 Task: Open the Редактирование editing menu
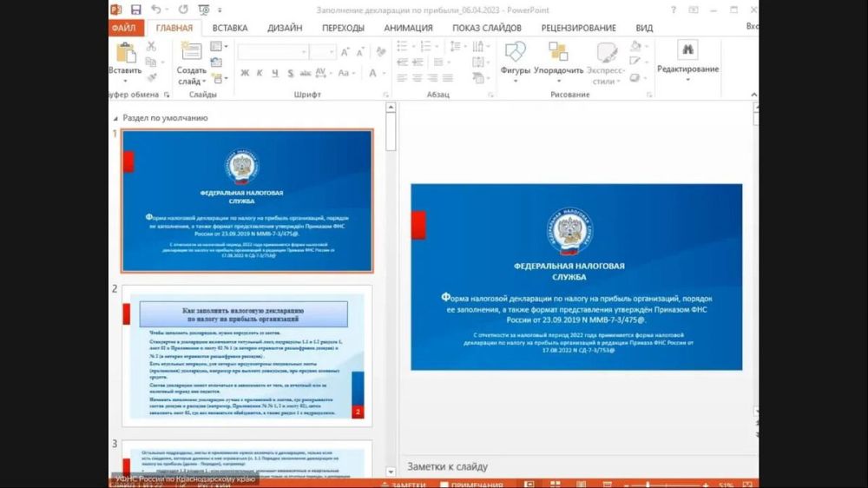tap(688, 61)
